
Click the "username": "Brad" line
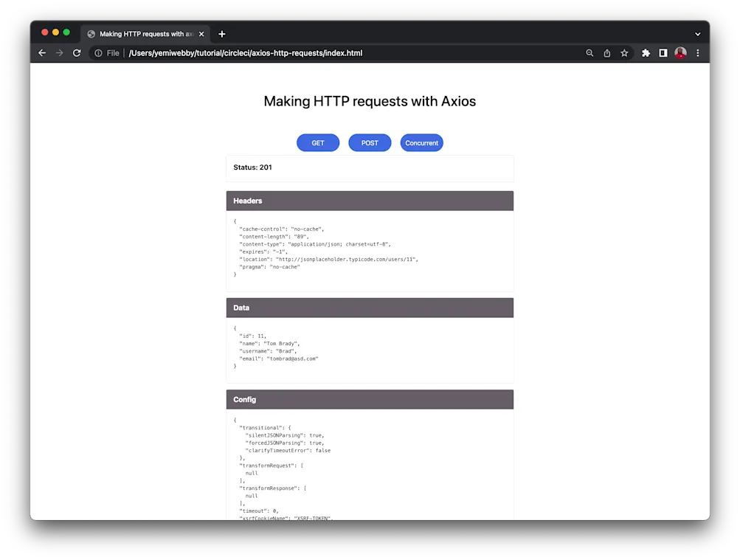[268, 351]
